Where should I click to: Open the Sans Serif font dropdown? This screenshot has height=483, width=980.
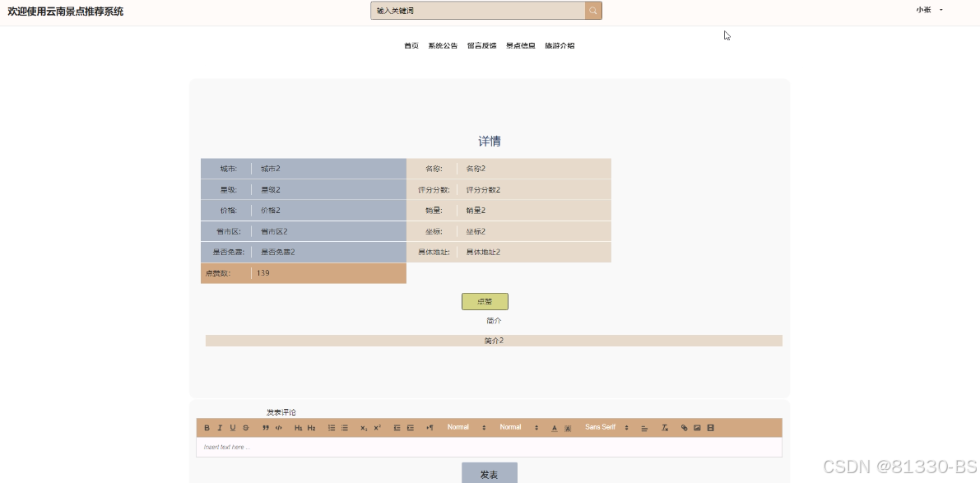point(607,427)
